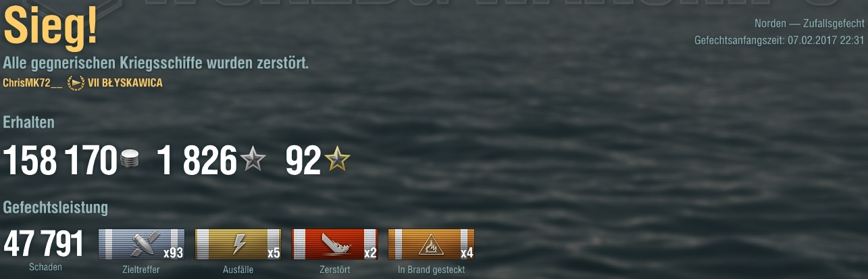Image resolution: width=868 pixels, height=279 pixels.
Task: Click the ship name VII BŁYSKAWICA
Action: [x=125, y=83]
